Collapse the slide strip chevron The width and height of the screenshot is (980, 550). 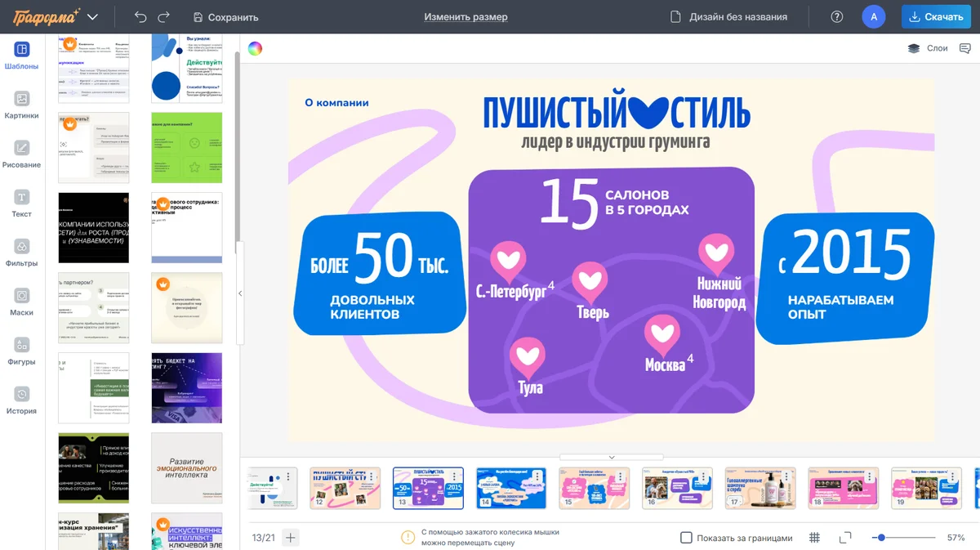[x=611, y=458]
